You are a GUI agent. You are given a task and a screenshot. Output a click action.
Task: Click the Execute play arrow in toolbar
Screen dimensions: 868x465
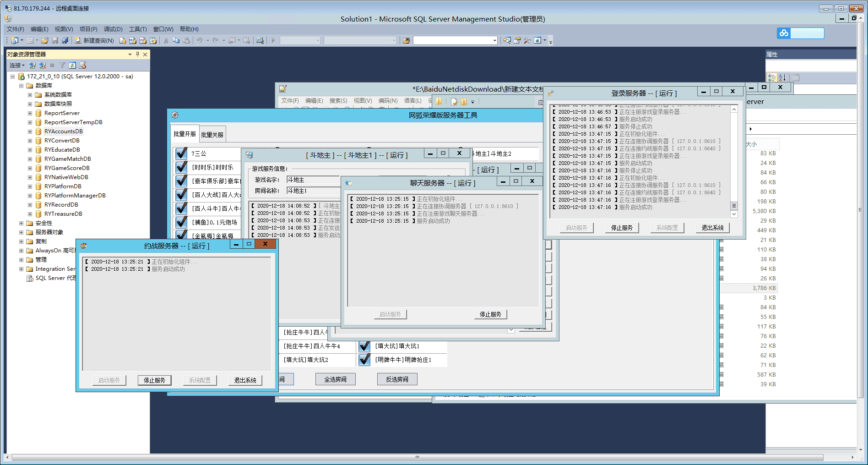coord(273,41)
